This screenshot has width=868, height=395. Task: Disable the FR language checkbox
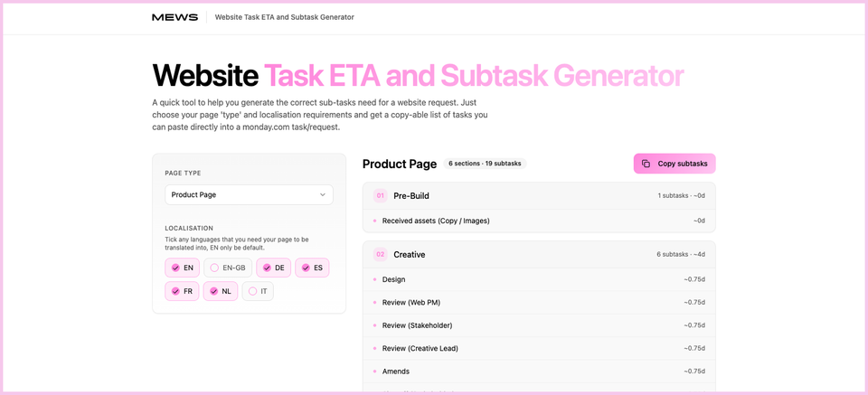(182, 291)
